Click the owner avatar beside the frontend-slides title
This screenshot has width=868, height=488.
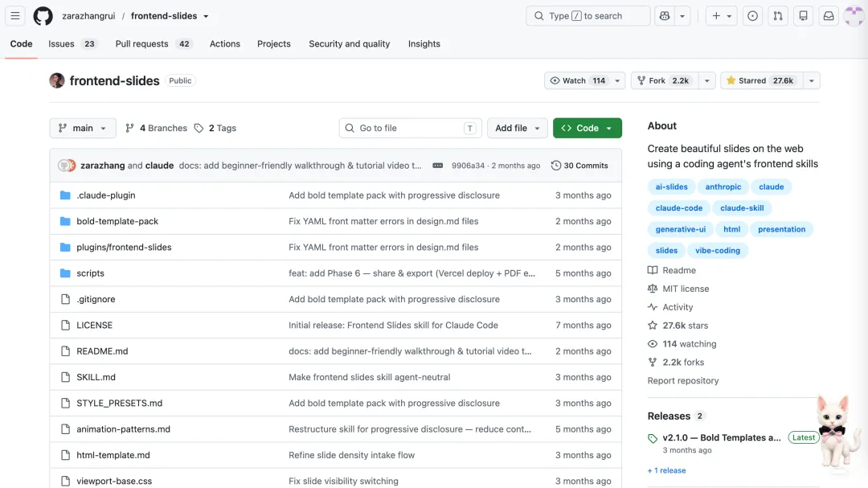coord(57,80)
